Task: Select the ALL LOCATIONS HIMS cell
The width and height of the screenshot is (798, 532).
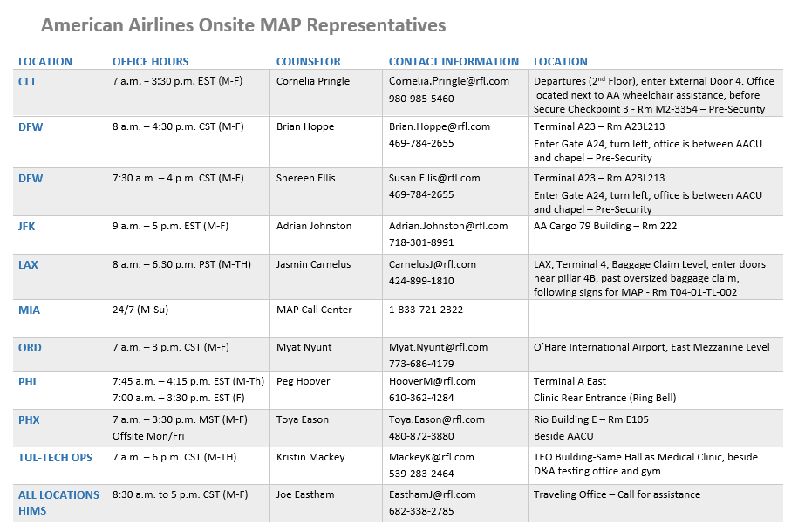Action: click(58, 502)
